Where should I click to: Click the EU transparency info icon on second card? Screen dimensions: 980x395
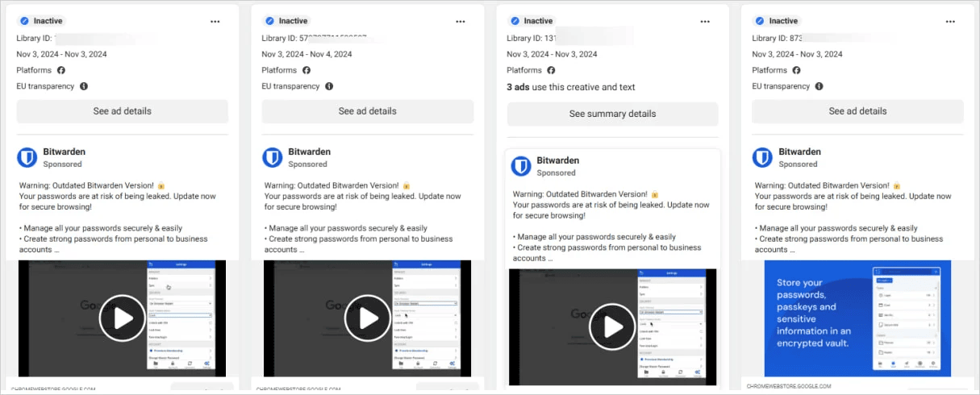(329, 86)
